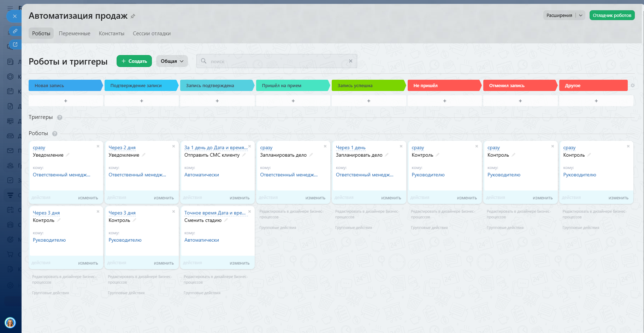Select the Отменил запись stage header
The image size is (644, 333).
520,85
